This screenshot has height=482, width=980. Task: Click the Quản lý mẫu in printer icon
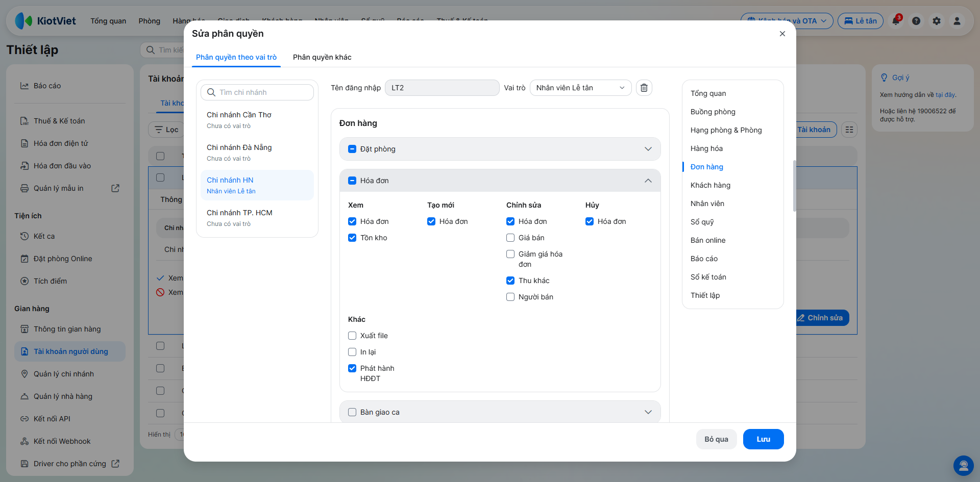24,188
